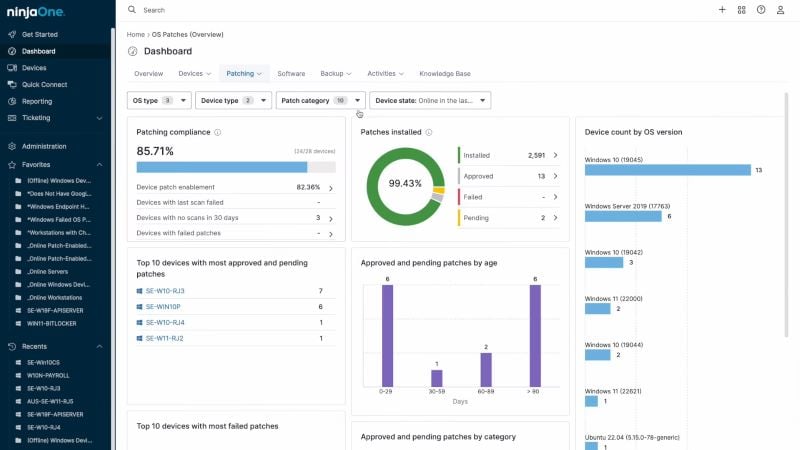
Task: Open device SE-W11-RJ2 link
Action: (165, 338)
